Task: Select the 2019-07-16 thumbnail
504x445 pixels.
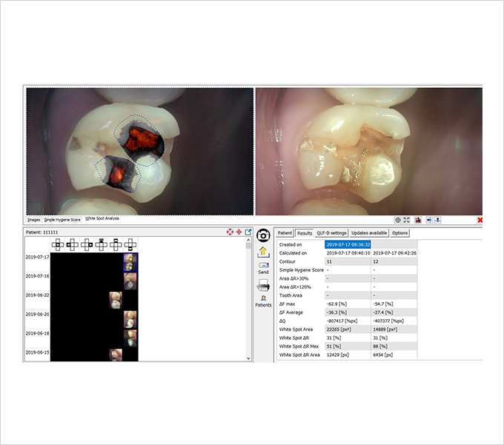Action: pyautogui.click(x=130, y=281)
